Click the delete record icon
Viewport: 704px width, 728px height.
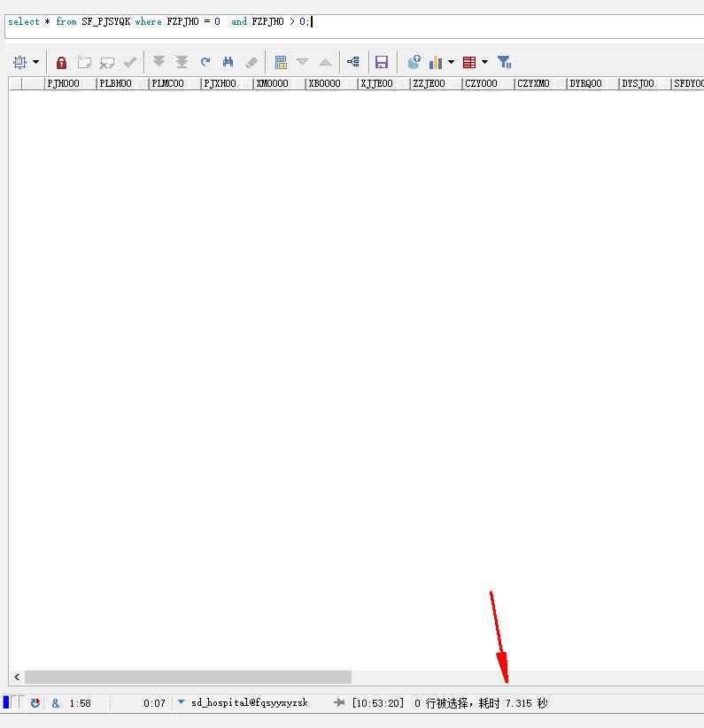107,62
